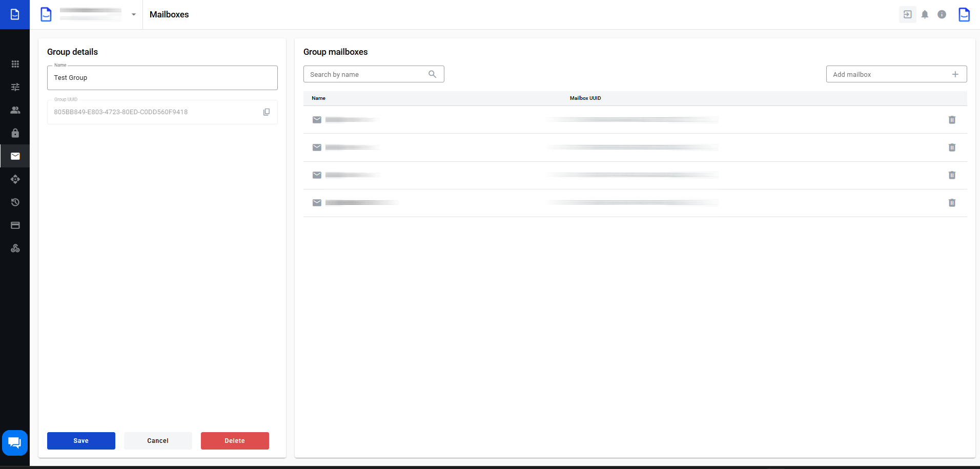This screenshot has height=469, width=980.
Task: Click the profile document icon top right
Action: (x=964, y=14)
